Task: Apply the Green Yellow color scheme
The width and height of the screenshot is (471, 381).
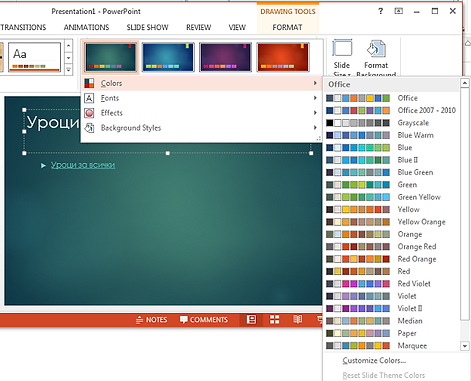Action: click(392, 197)
